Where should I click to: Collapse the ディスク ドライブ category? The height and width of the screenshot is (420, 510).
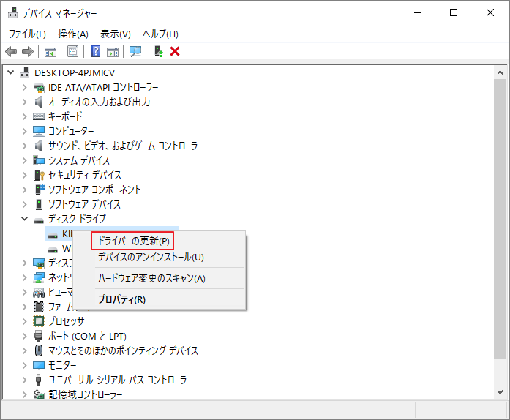[25, 218]
